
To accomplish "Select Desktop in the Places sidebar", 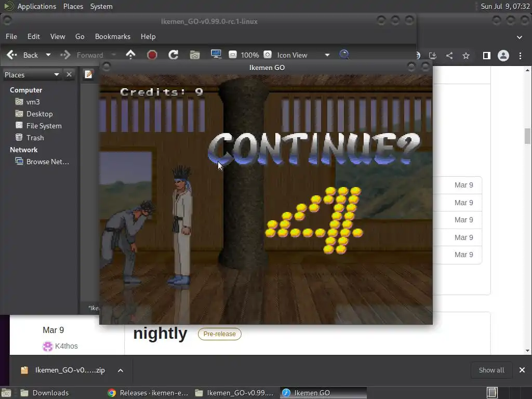I will tap(34, 114).
